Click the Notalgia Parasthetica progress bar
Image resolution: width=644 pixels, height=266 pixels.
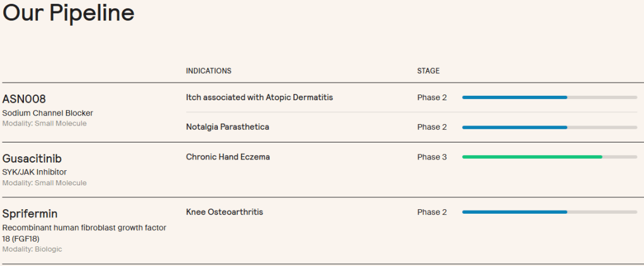(514, 127)
